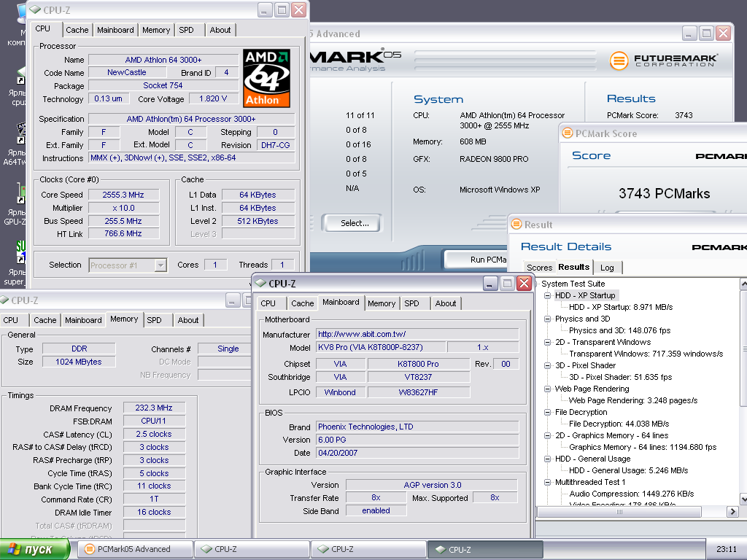Click the BIOS date 04/20/2007 field

[x=417, y=453]
